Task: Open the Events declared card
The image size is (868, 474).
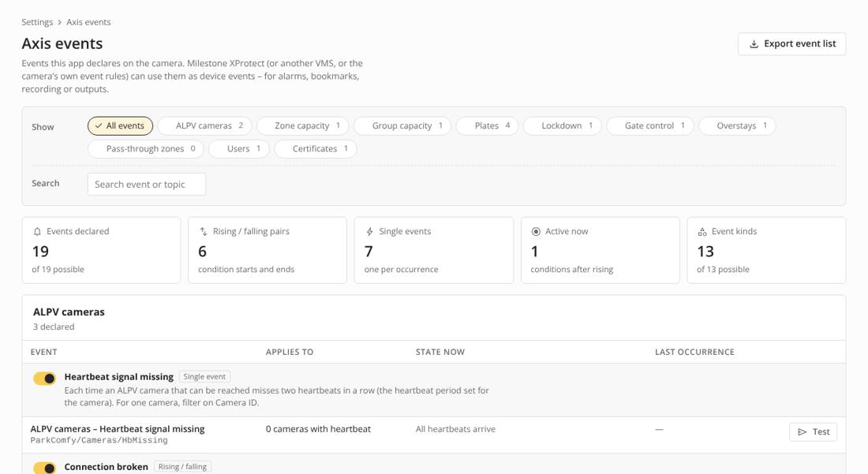Action: tap(101, 250)
